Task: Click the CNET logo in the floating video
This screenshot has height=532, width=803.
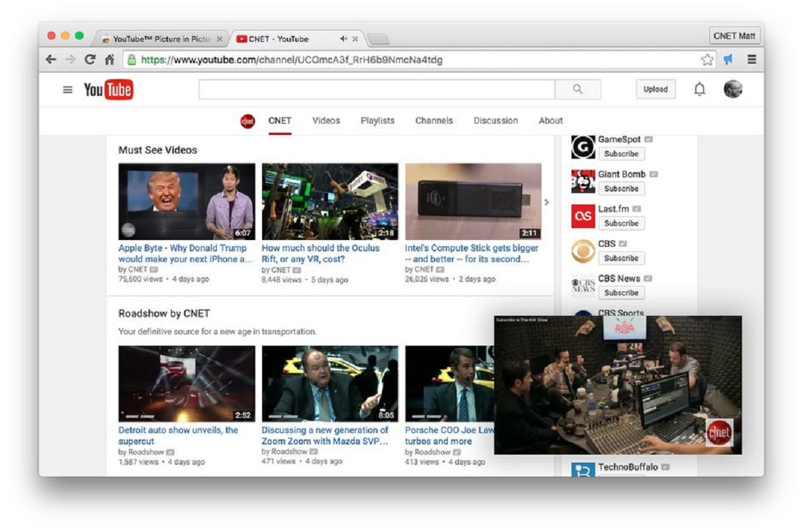Action: pyautogui.click(x=719, y=433)
